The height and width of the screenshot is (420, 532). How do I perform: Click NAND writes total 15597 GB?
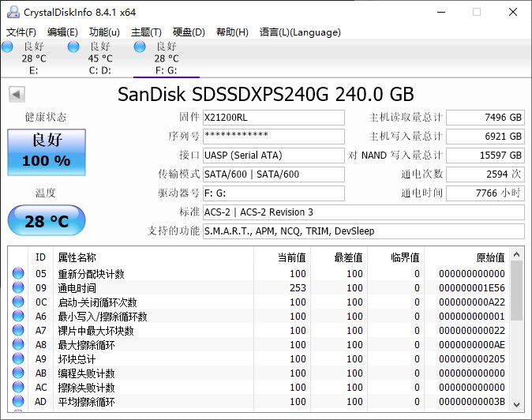485,156
